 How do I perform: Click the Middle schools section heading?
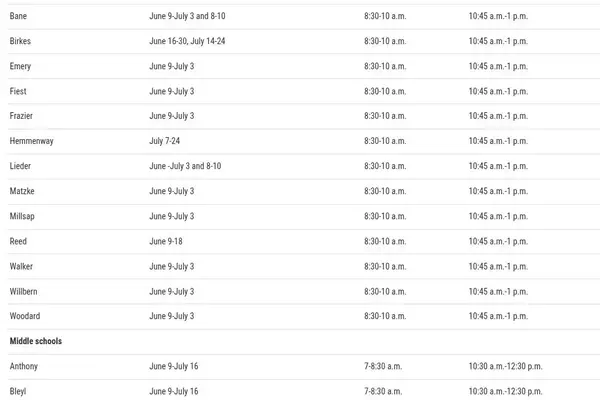(x=36, y=341)
